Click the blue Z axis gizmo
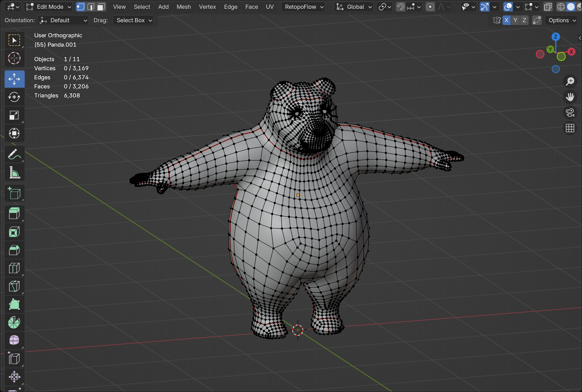 coord(556,37)
